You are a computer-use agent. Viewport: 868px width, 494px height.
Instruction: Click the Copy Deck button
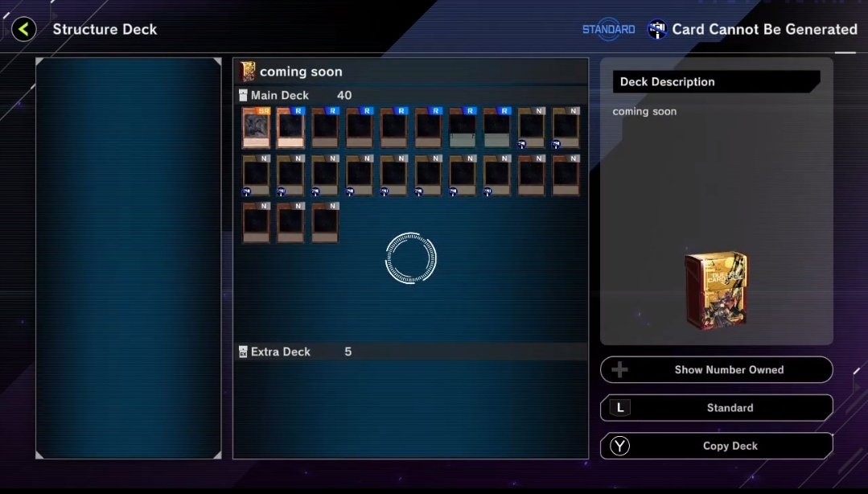(x=716, y=446)
